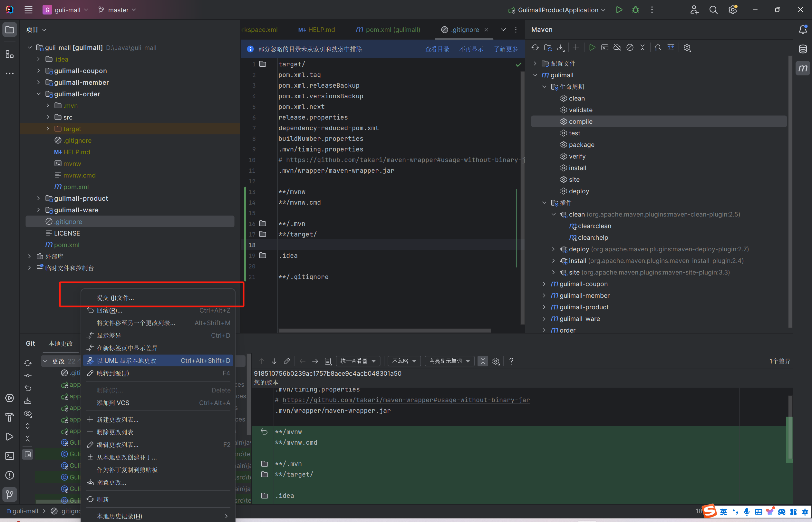Toggle Maven offline mode cloud icon
The height and width of the screenshot is (522, 812).
coord(617,48)
